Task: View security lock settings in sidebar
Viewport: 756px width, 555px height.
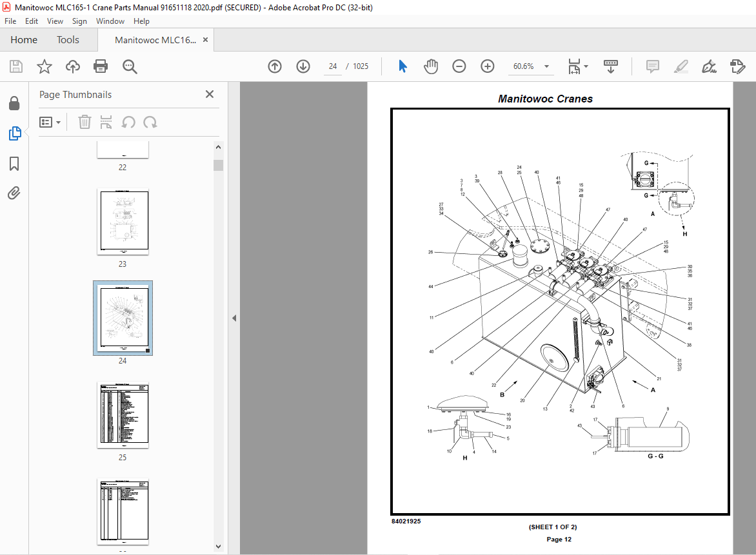Action: (14, 103)
